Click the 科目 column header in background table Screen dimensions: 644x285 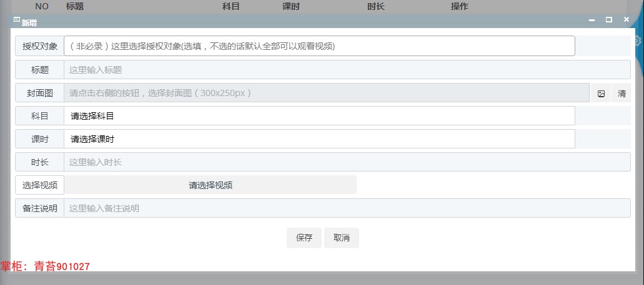[231, 6]
